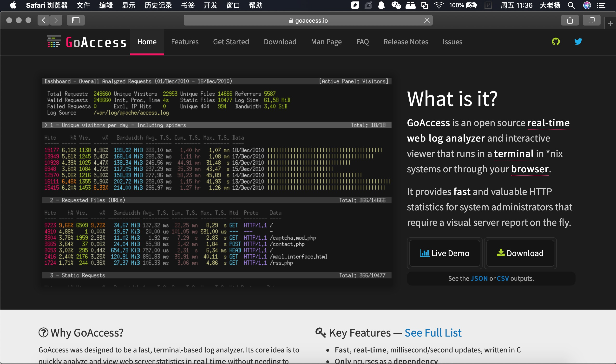This screenshot has width=616, height=364.
Task: Click the Live Demo button
Action: coord(445,253)
